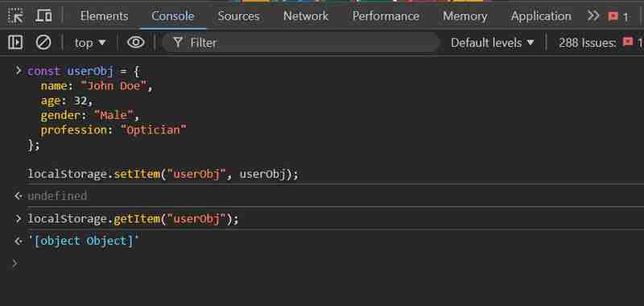
Task: Click the profession: "Optician" line
Action: click(114, 130)
